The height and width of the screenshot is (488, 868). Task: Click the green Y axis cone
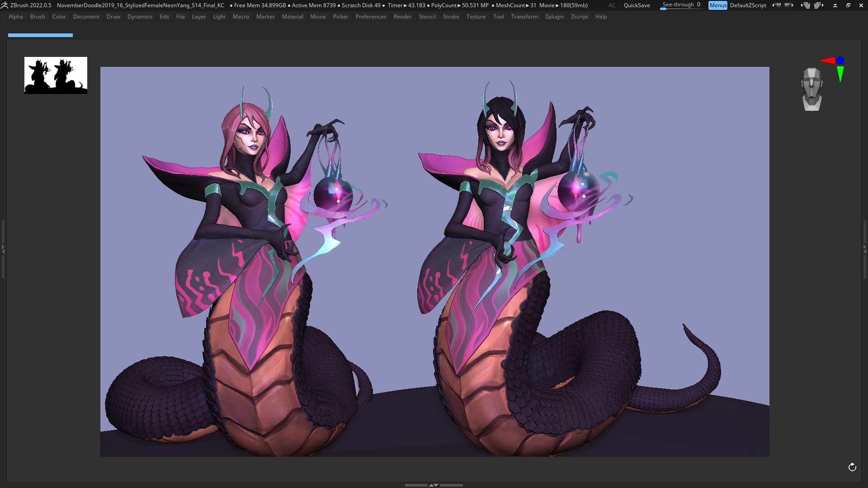pos(840,74)
